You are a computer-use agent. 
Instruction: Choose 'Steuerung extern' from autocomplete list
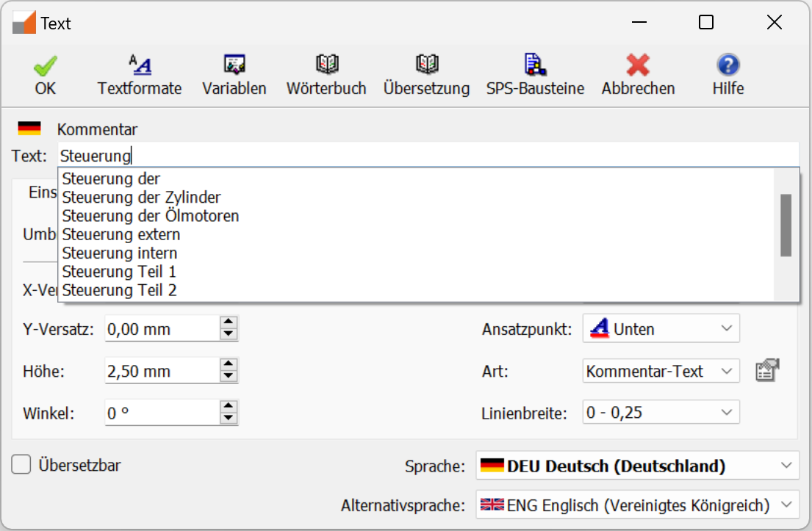(x=121, y=234)
